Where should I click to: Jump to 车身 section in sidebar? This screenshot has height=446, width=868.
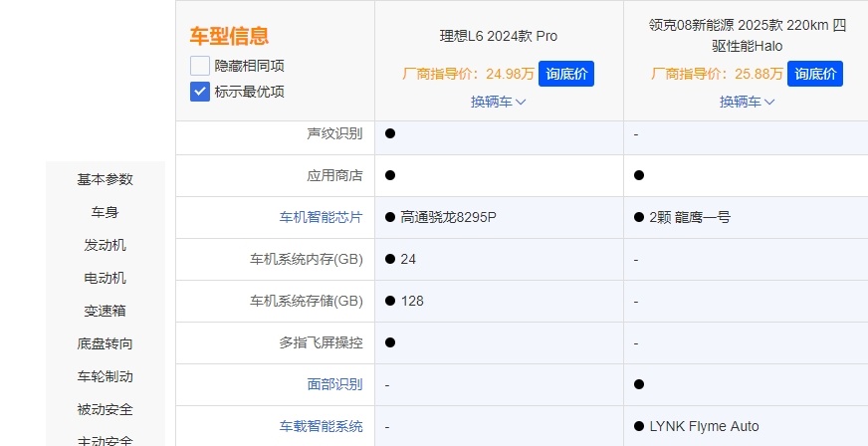click(x=106, y=212)
